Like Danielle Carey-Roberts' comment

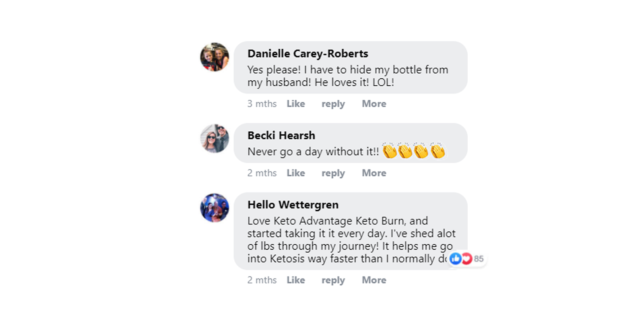(295, 104)
